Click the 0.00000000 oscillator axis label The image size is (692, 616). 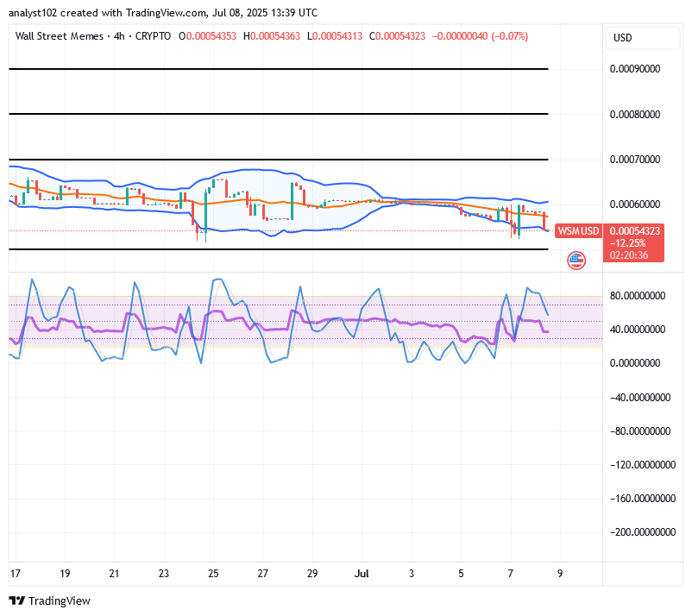(x=635, y=363)
